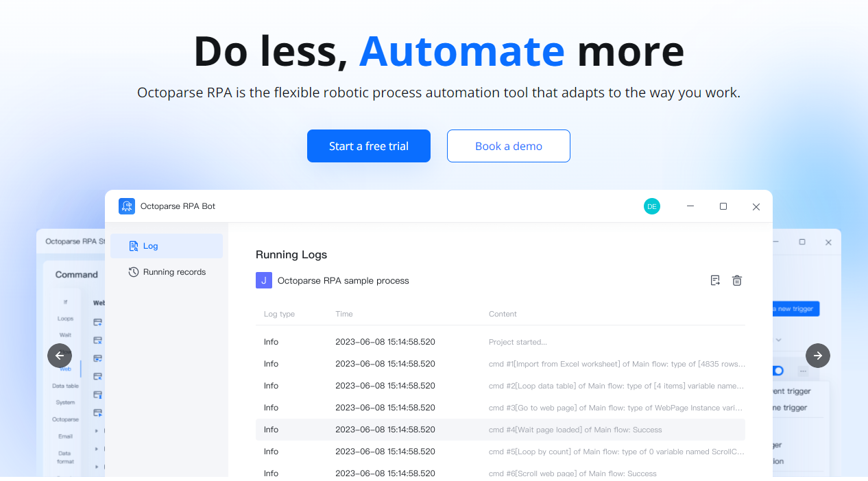Maximize the background trigger window
Screen dimensions: 868x481
(802, 242)
